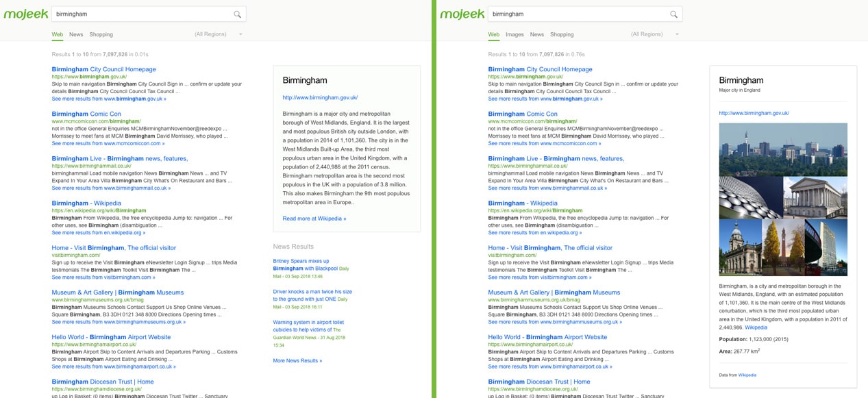Open Birmingham Airport Website result on left page
The height and width of the screenshot is (398, 868).
[111, 337]
